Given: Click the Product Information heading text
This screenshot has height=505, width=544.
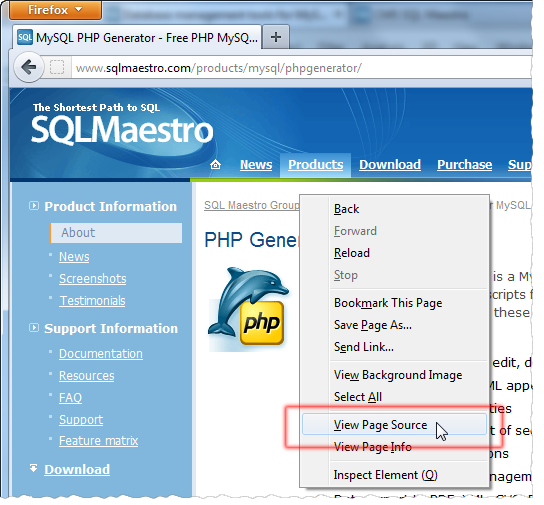Looking at the screenshot, I should click(111, 207).
